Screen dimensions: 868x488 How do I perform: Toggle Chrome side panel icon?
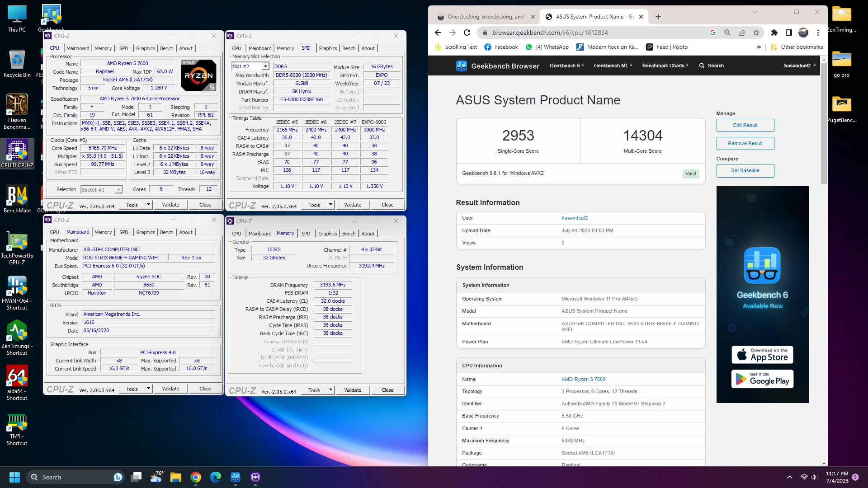click(788, 33)
